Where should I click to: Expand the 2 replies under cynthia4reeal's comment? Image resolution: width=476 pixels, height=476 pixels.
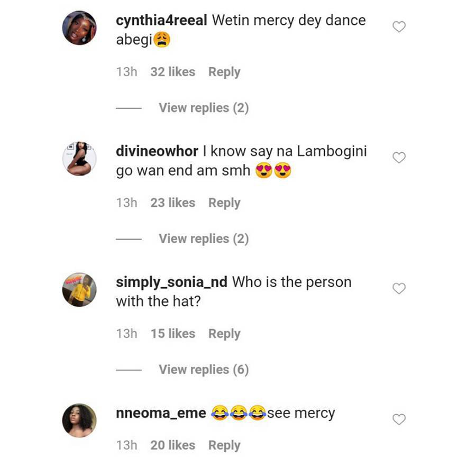click(203, 108)
